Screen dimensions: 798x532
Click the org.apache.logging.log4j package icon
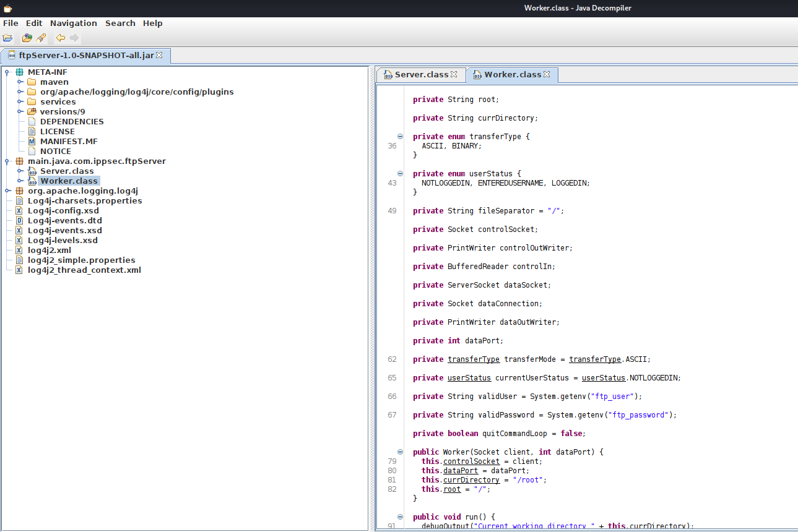point(19,191)
